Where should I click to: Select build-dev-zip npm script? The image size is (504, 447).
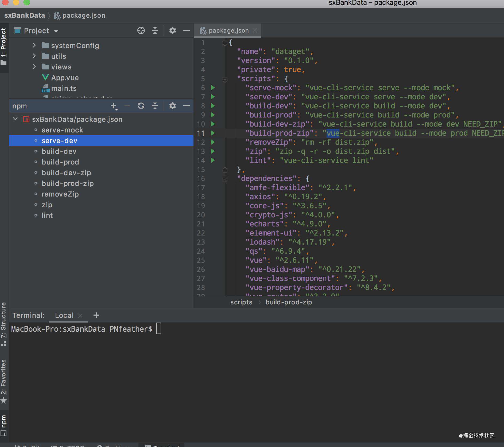pyautogui.click(x=66, y=173)
